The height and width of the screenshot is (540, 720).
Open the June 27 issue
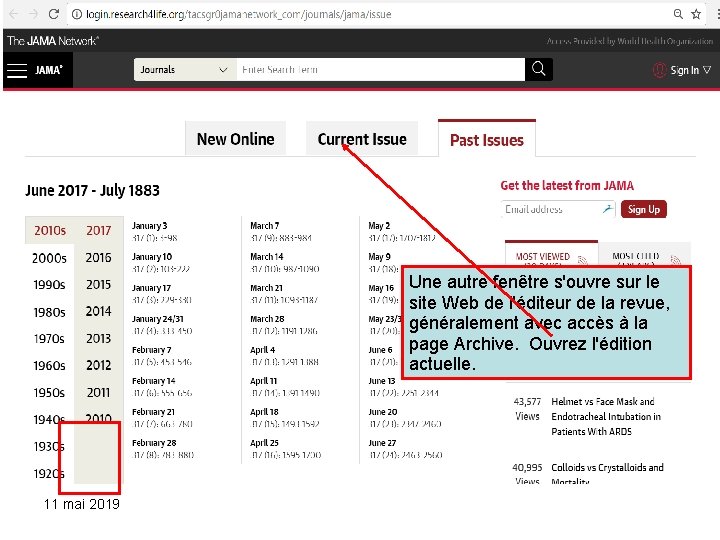tap(382, 443)
